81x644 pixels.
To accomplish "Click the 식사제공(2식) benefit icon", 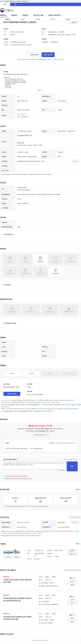I will pyautogui.click(x=56, y=271).
